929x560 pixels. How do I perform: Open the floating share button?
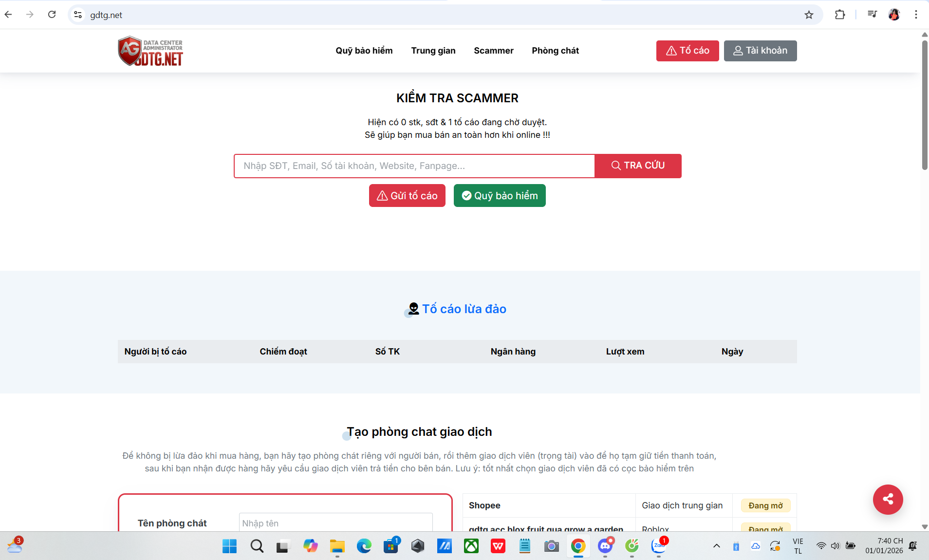pyautogui.click(x=887, y=500)
